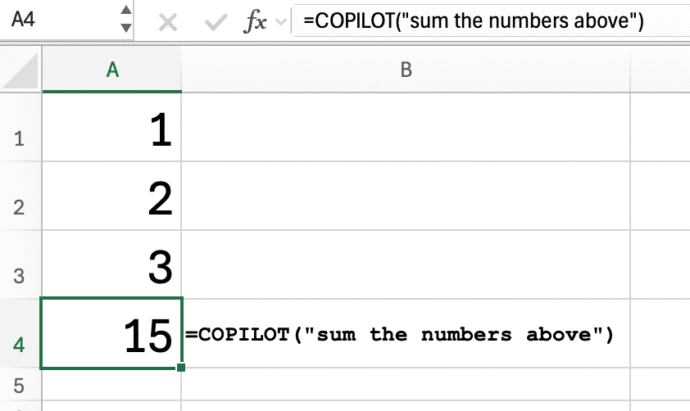The image size is (690, 411).
Task: Select column A by its header
Action: point(112,70)
